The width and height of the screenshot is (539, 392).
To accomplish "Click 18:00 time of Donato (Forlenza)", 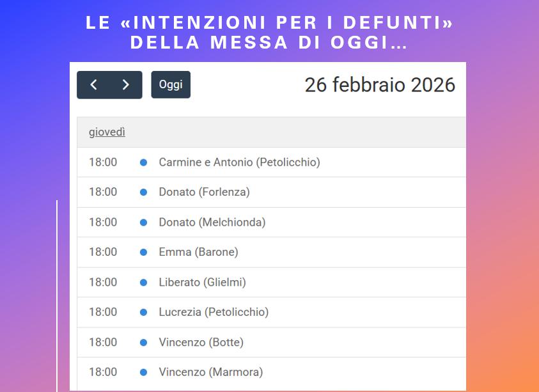I will coord(103,192).
